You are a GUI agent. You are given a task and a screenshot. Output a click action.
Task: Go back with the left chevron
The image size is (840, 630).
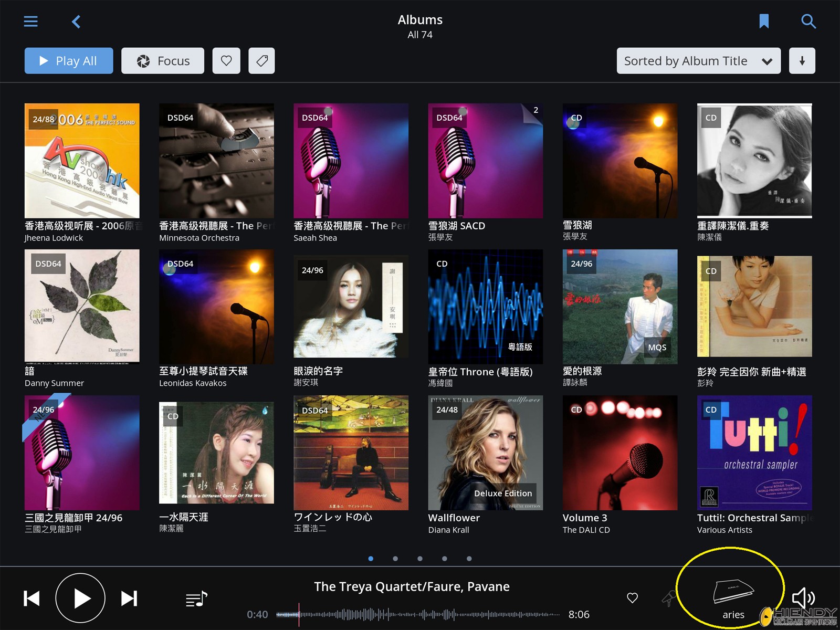(x=76, y=22)
